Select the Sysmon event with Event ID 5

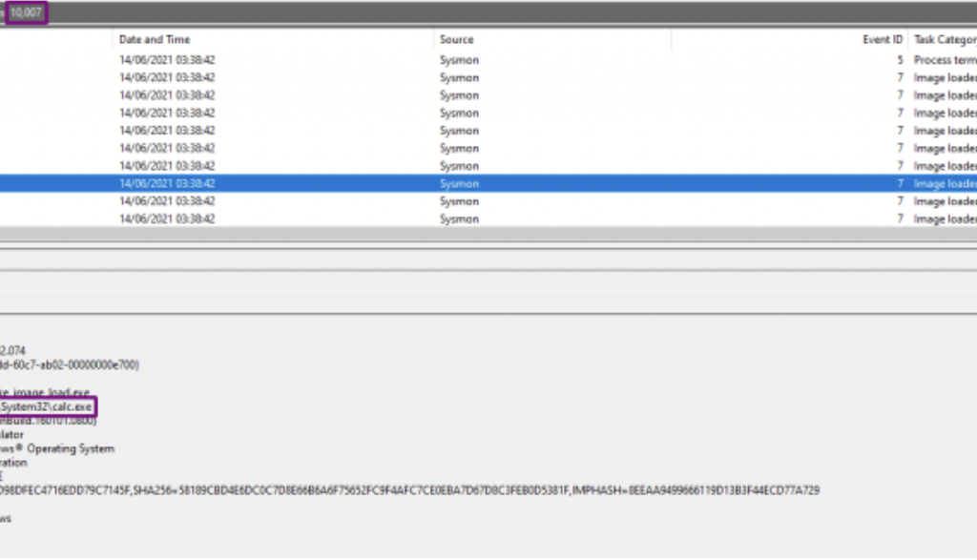[x=458, y=60]
